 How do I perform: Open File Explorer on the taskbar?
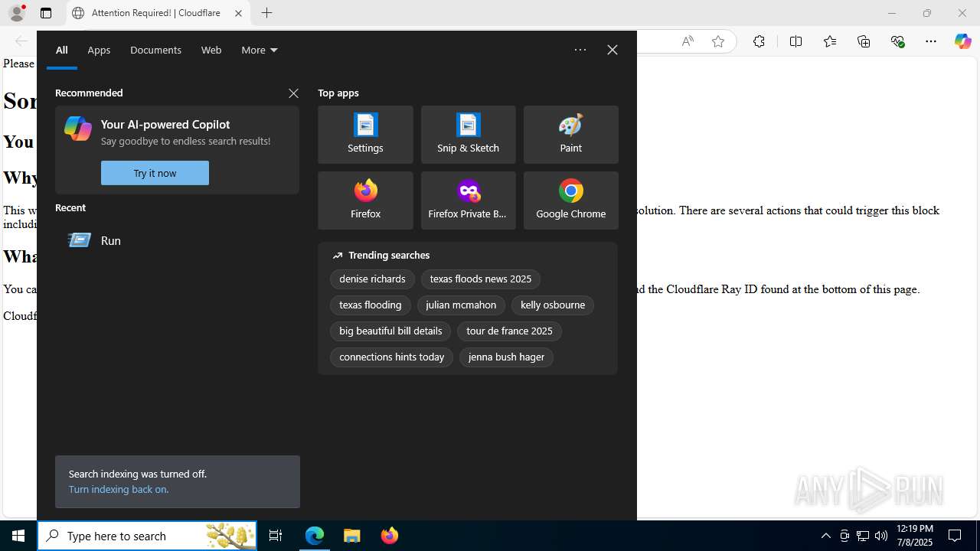(x=352, y=536)
